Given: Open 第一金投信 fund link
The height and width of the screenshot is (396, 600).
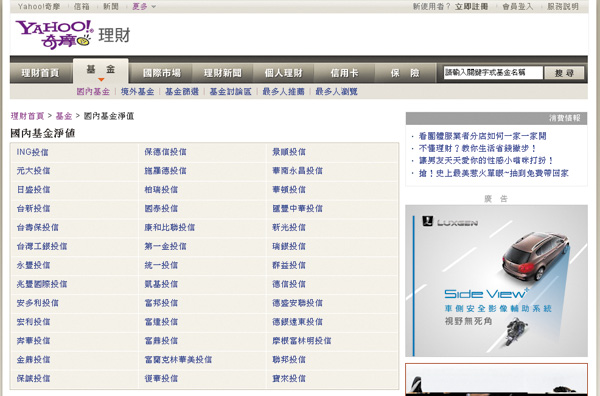Looking at the screenshot, I should [x=165, y=246].
